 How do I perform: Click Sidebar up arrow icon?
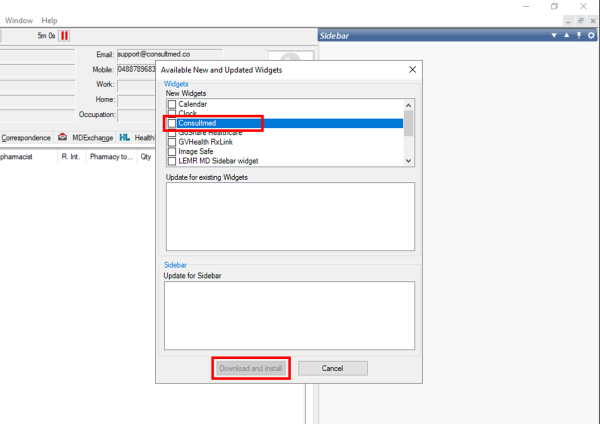[x=566, y=35]
